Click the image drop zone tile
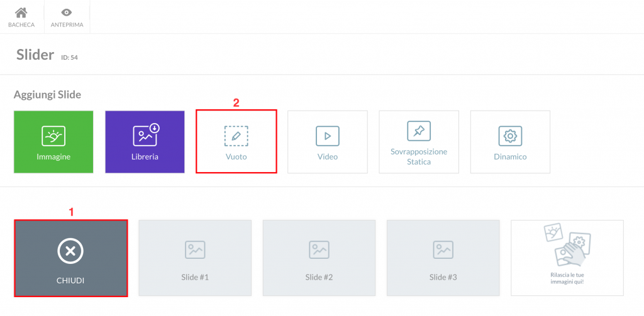Image resolution: width=644 pixels, height=316 pixels. (x=567, y=258)
